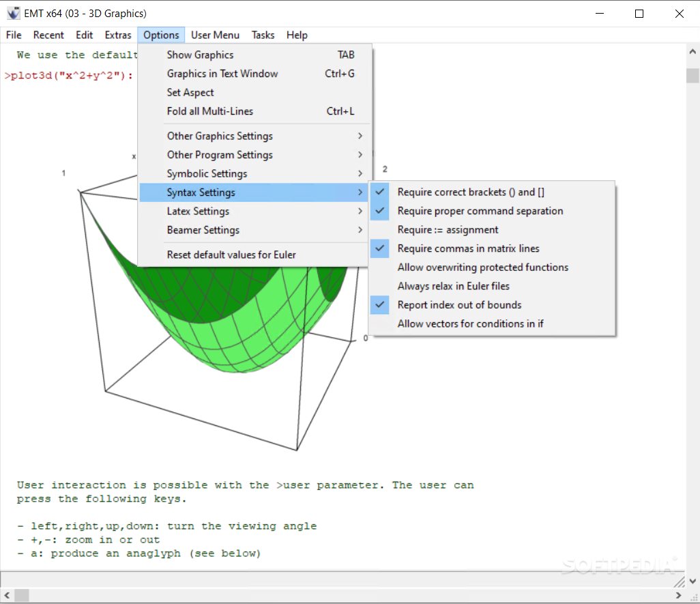Click the '+,-: zoom in or out' line

pos(89,540)
